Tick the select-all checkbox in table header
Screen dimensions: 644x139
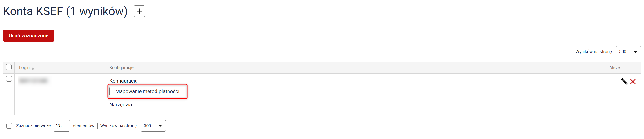tap(9, 67)
